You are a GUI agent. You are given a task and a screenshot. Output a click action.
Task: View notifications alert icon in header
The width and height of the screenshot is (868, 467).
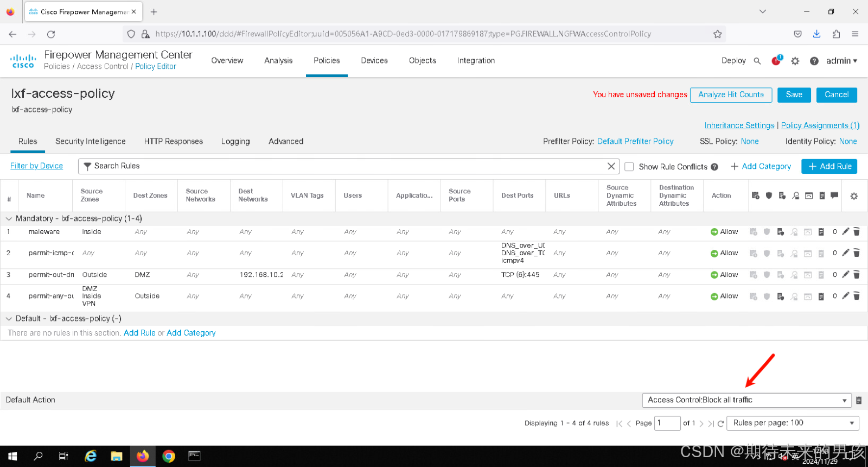(x=776, y=60)
